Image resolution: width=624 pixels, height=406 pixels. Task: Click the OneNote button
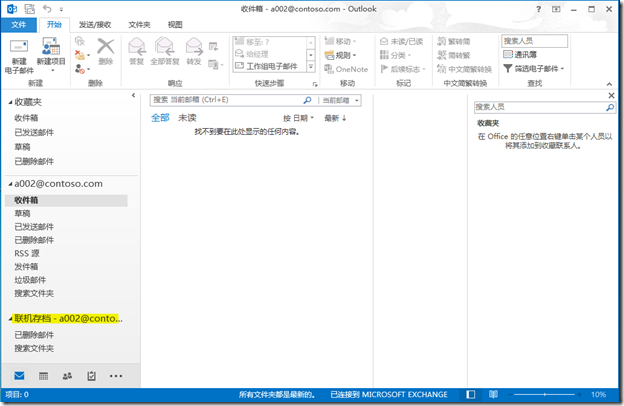point(346,69)
